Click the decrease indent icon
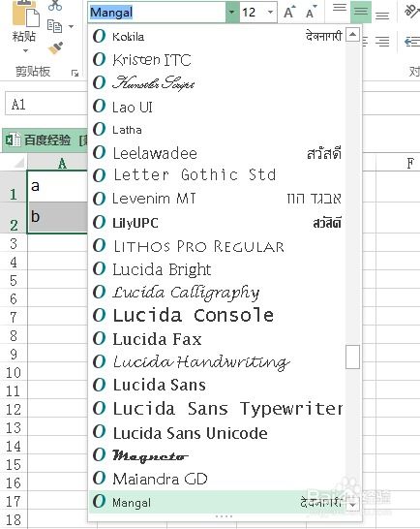This screenshot has height=529, width=420. click(412, 42)
